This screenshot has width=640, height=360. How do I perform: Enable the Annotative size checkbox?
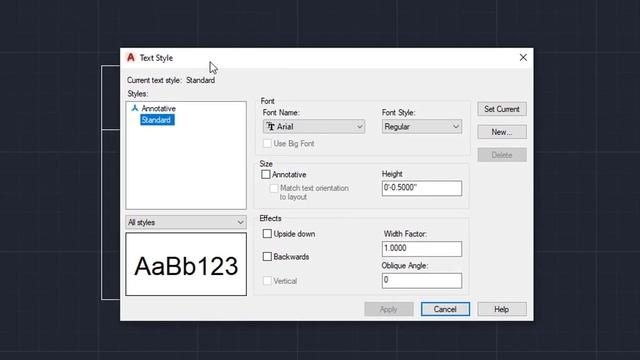(x=266, y=175)
